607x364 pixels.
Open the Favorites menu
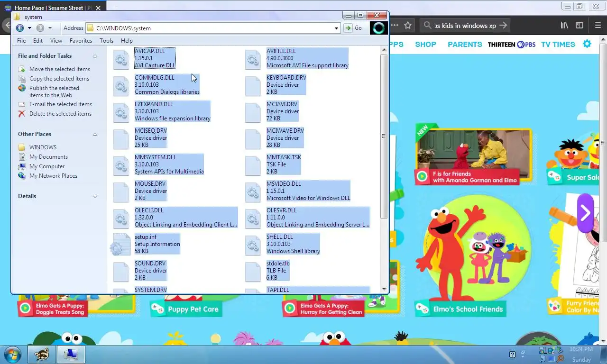tap(81, 41)
